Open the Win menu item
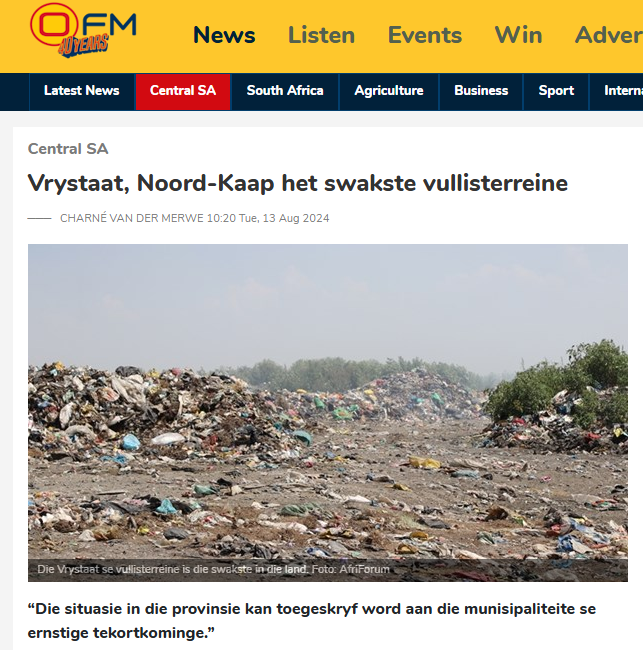This screenshot has width=643, height=650. tap(518, 35)
